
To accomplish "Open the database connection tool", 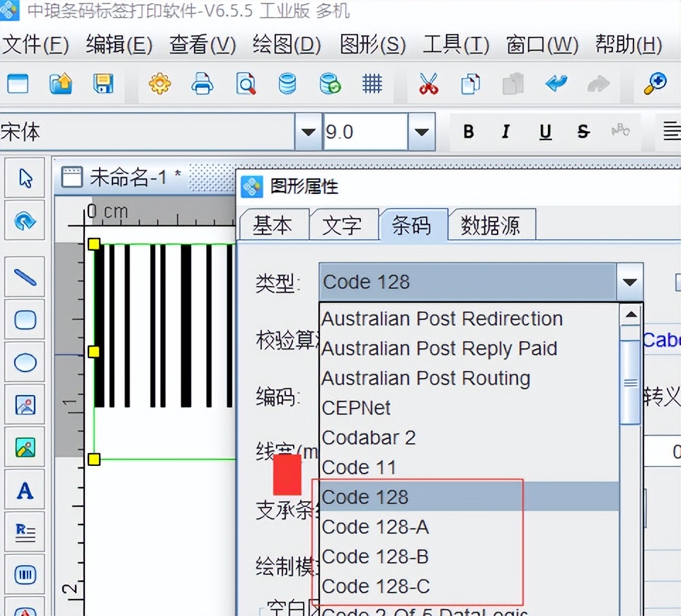I will [288, 83].
